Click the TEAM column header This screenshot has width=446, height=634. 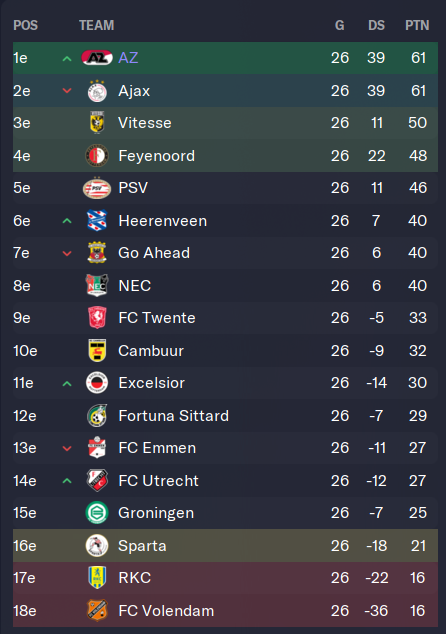click(97, 25)
